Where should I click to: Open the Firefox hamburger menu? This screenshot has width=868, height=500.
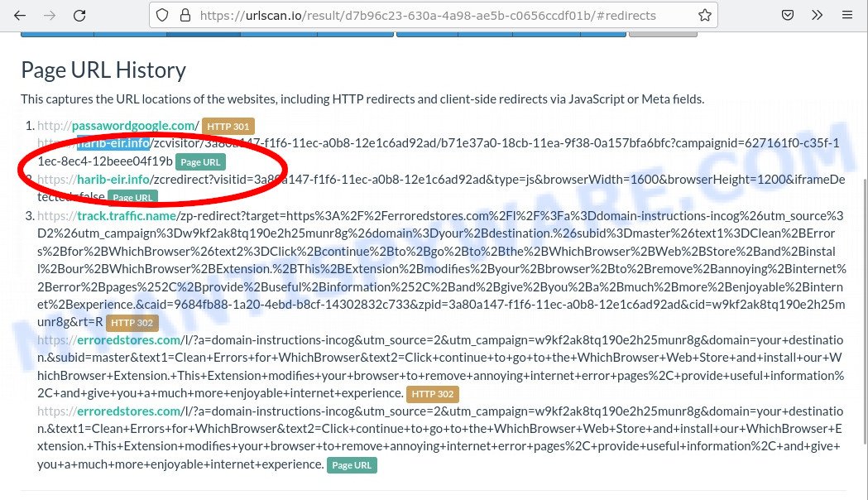847,16
